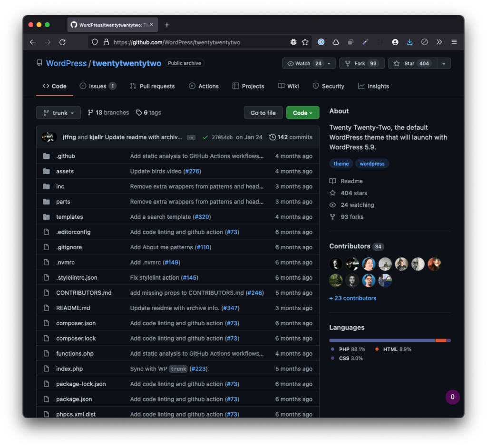Open the browser hamburger menu
This screenshot has width=487, height=448.
[x=454, y=42]
